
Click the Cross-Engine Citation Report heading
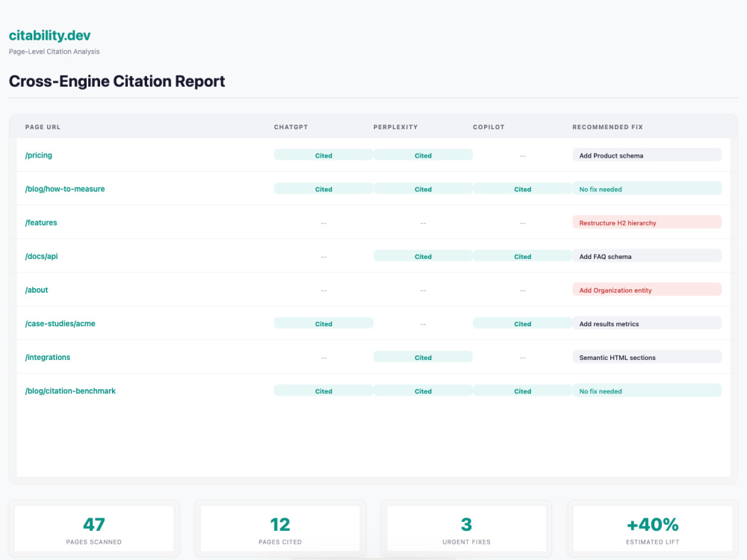pos(117,81)
